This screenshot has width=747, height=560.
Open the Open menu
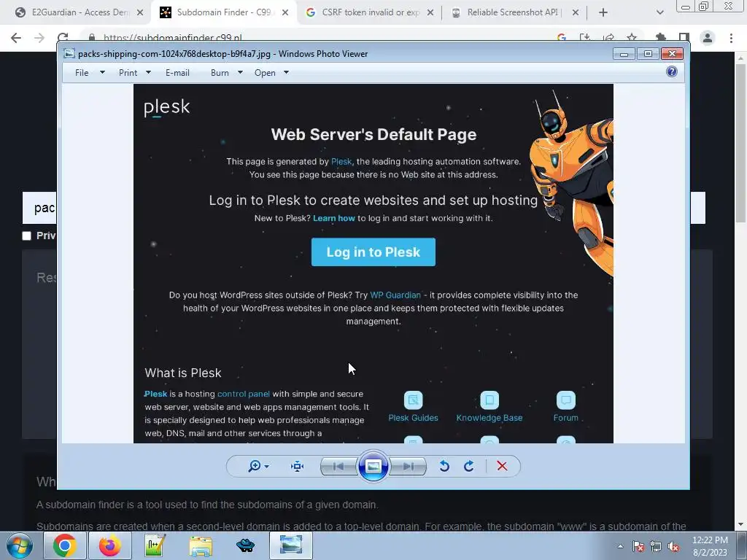[265, 73]
